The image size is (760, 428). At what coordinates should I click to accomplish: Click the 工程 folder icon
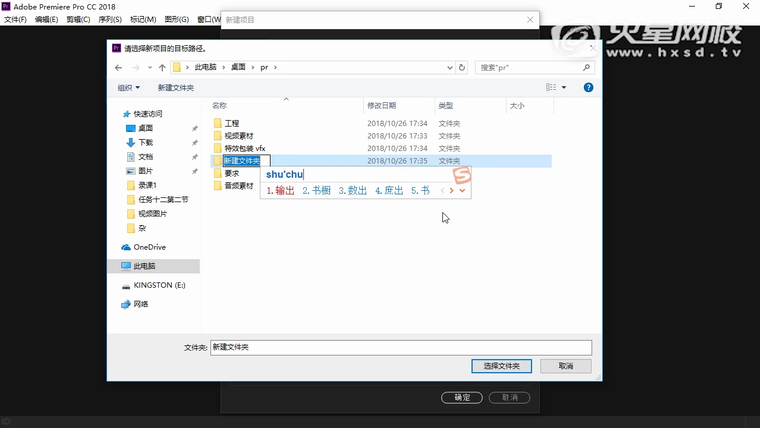click(x=217, y=123)
